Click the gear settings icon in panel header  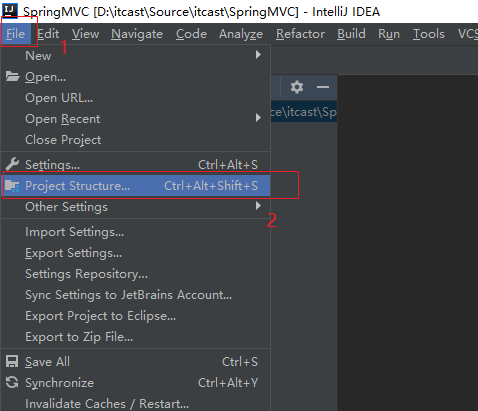pyautogui.click(x=297, y=87)
